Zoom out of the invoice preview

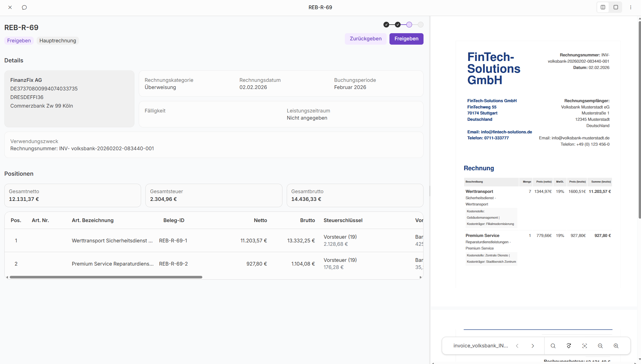click(600, 346)
